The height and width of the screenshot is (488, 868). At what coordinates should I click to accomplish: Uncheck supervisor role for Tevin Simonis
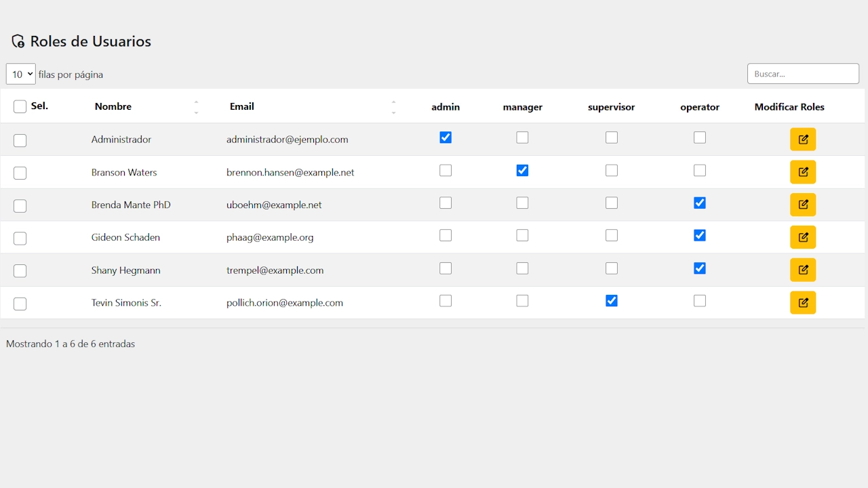click(x=612, y=301)
